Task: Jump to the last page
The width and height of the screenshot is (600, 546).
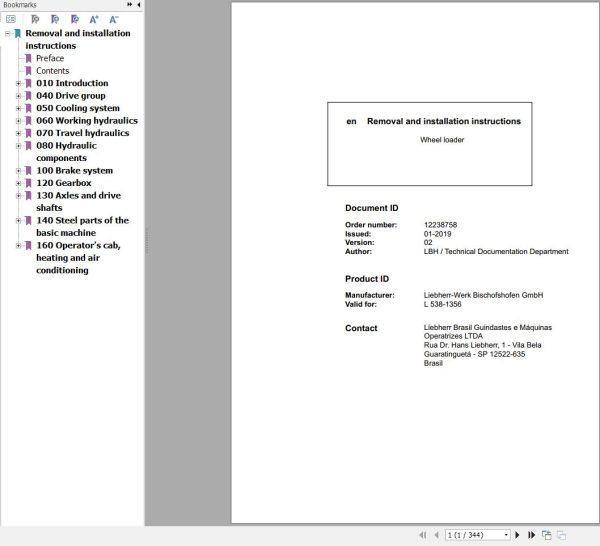Action: click(x=531, y=535)
